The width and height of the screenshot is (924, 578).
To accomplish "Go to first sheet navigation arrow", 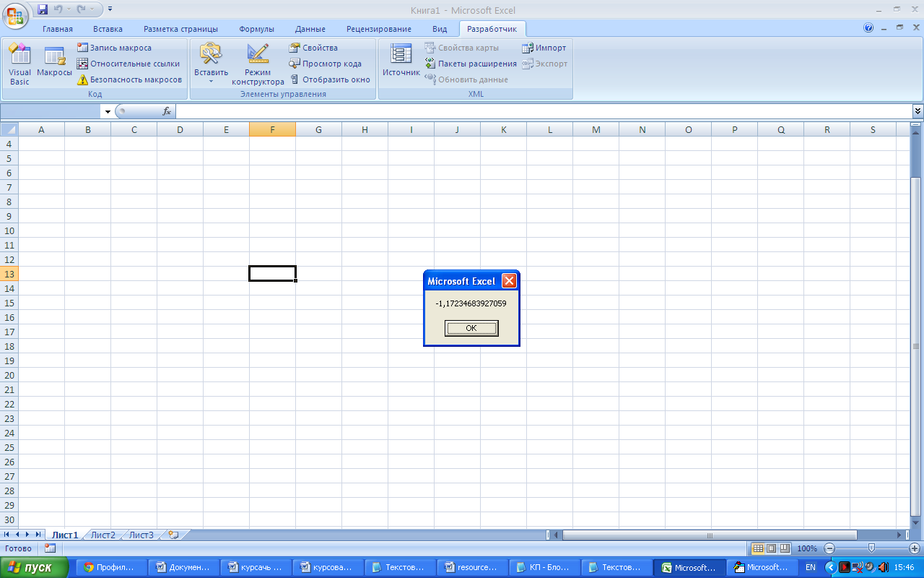I will point(7,535).
